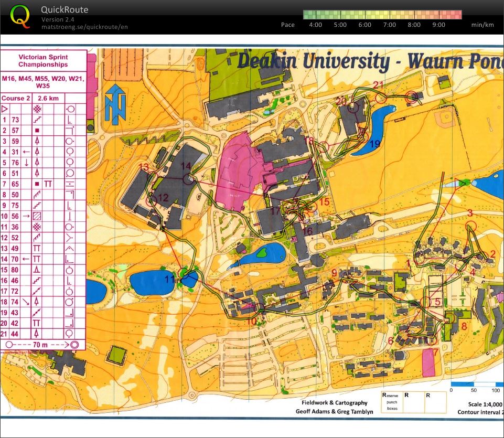
Task: Click the blue north arrow symbol
Action: [113, 104]
